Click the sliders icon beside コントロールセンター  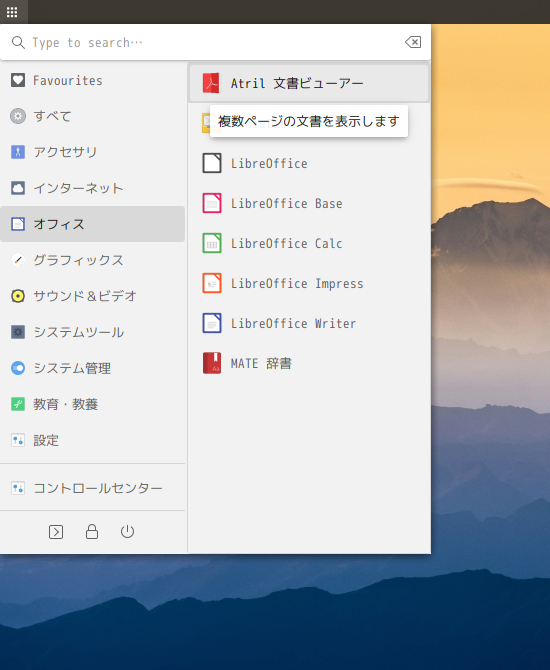point(18,488)
